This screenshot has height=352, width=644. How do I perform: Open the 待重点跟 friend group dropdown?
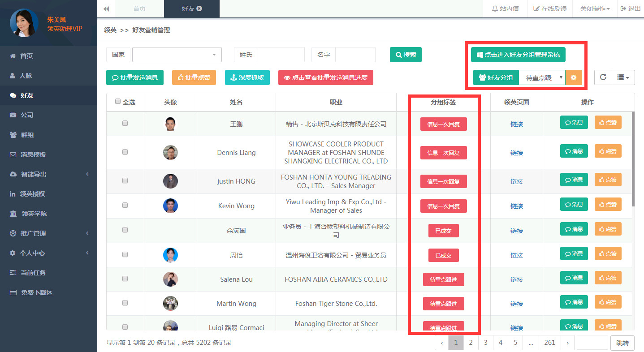point(542,77)
